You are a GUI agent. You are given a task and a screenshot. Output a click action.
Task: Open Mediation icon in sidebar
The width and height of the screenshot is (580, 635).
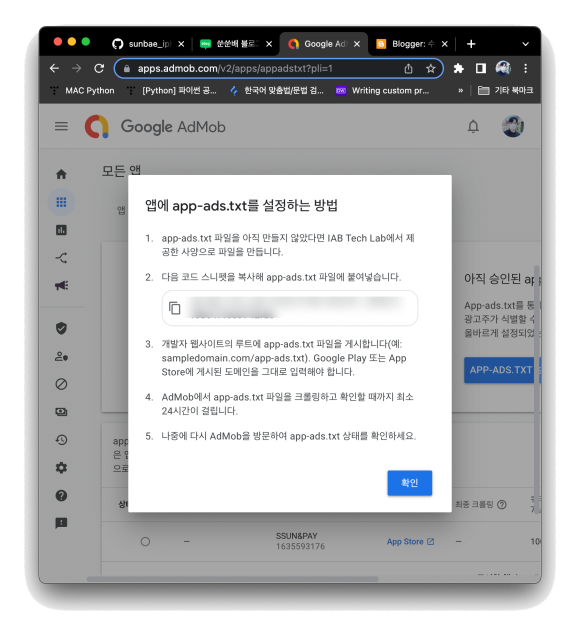pos(61,258)
